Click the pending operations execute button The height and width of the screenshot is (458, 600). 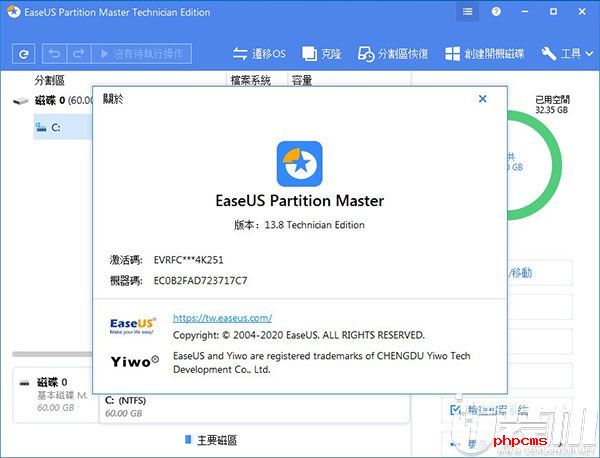tap(142, 54)
